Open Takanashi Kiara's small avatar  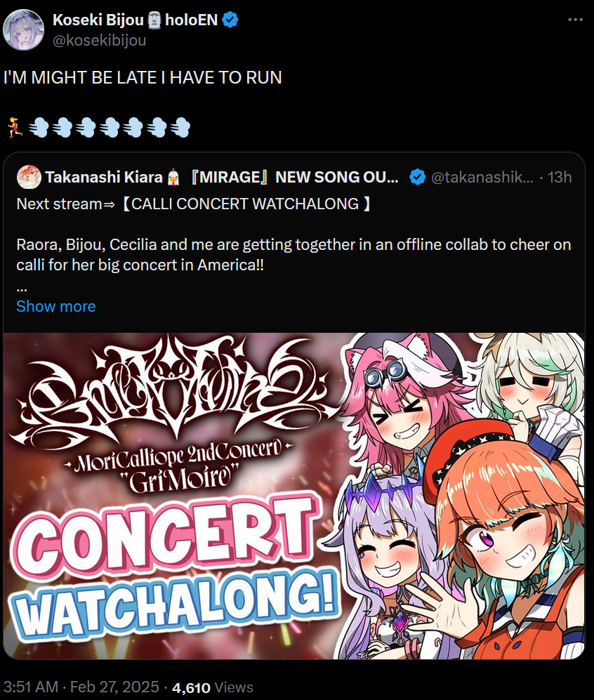(x=29, y=177)
